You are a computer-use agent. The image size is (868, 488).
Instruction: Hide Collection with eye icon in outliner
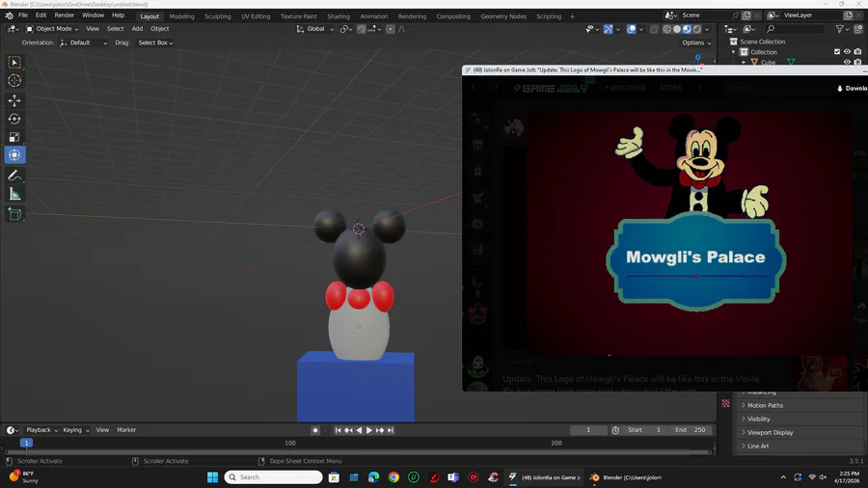point(847,52)
